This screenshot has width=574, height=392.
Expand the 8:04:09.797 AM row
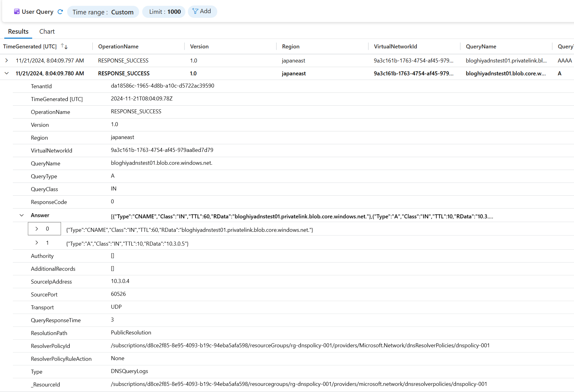6,61
